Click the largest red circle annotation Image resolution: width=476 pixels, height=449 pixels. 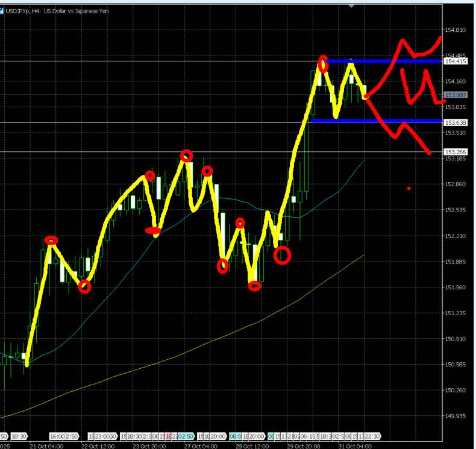pos(282,256)
